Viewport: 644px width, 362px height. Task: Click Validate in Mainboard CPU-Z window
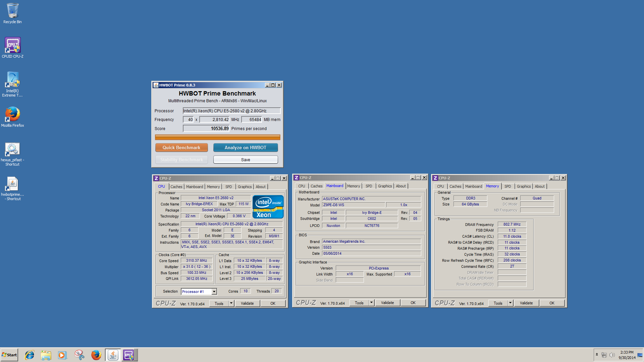pyautogui.click(x=387, y=303)
